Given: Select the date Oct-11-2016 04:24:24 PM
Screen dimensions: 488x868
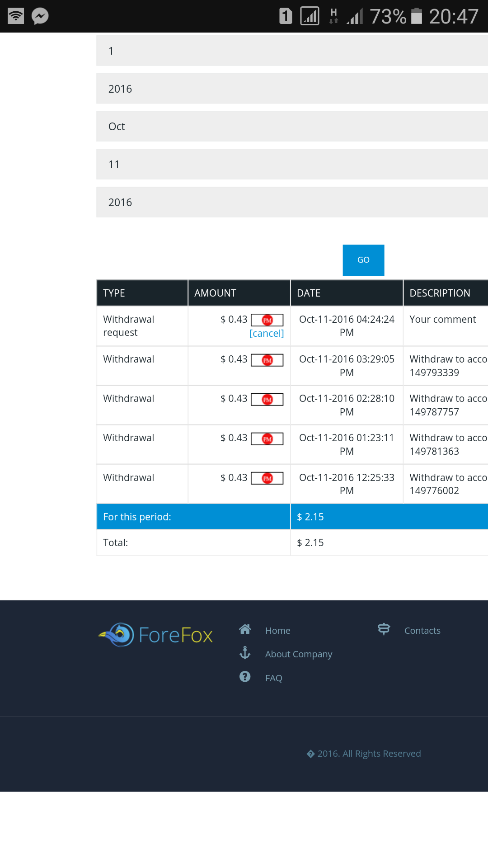Looking at the screenshot, I should point(347,326).
